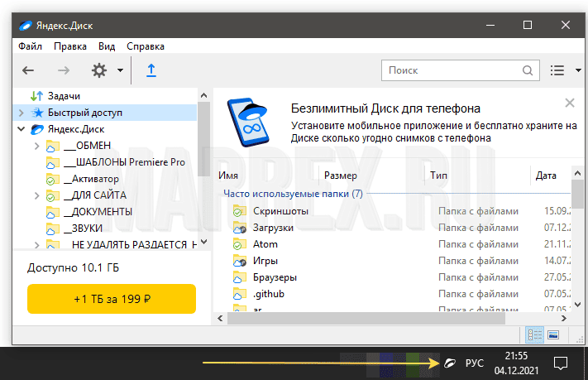Click the list view mode icon
The image size is (588, 380).
point(557,70)
